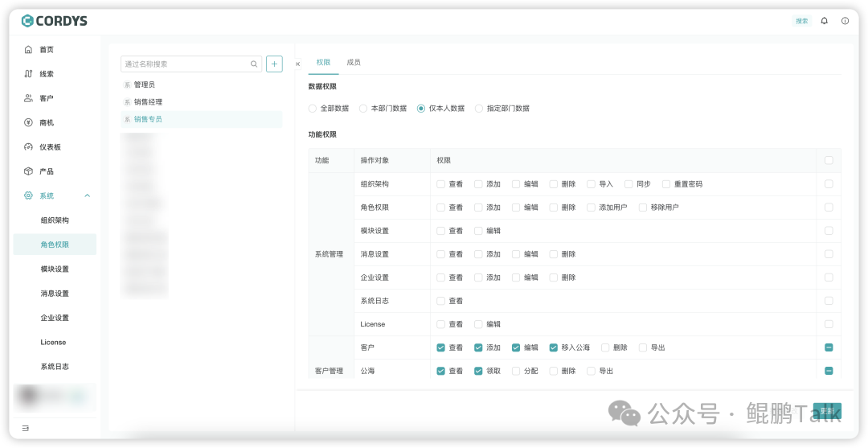868x448 pixels.
Task: Click the 搜索 button in header
Action: coord(801,21)
